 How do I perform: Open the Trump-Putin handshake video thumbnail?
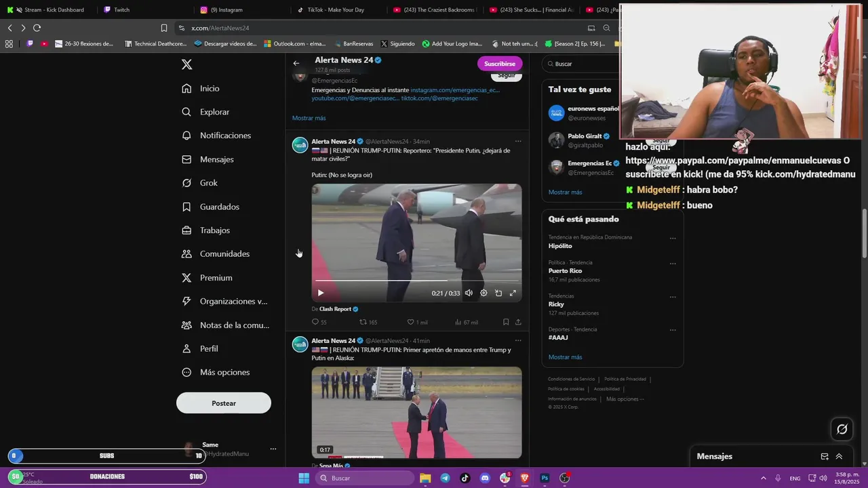pyautogui.click(x=416, y=413)
